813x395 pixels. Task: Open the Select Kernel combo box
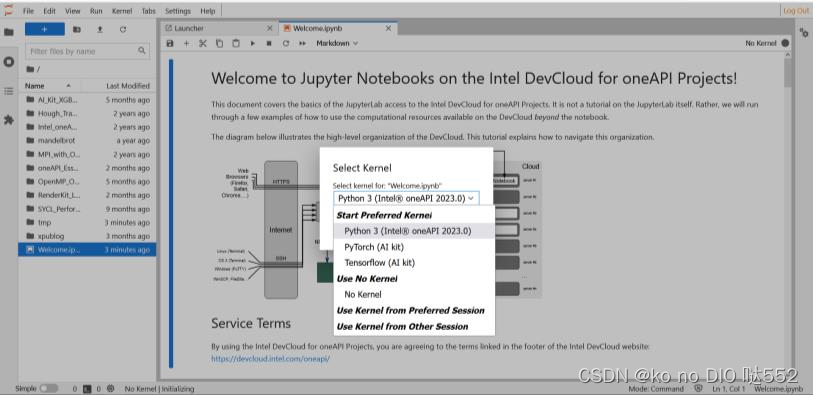406,198
